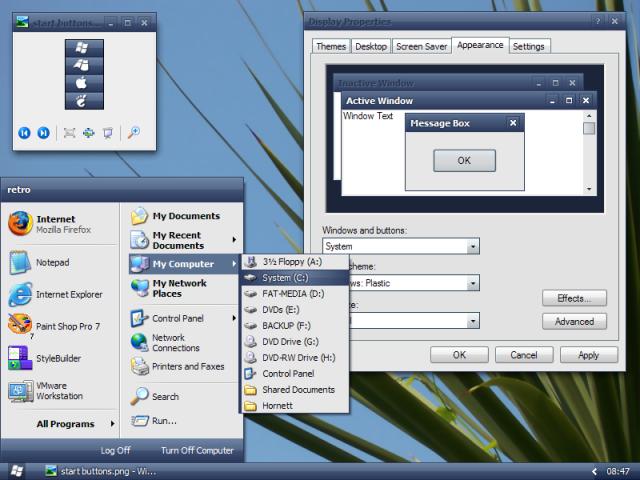
Task: Start slide show icon in picture viewer
Action: [108, 133]
